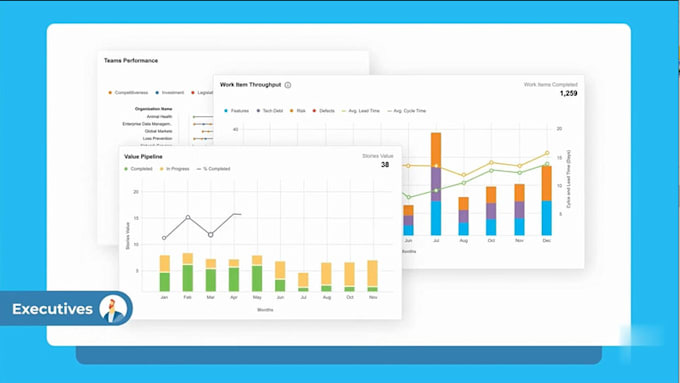680x383 pixels.
Task: Toggle the Competitiveness legend in Teams Performance
Action: click(128, 92)
